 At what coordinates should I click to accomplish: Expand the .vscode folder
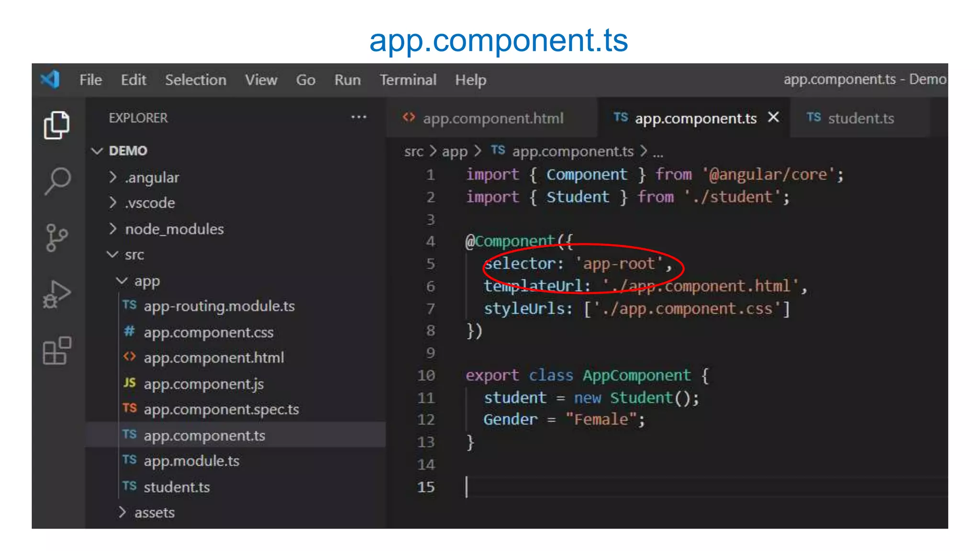(x=113, y=203)
